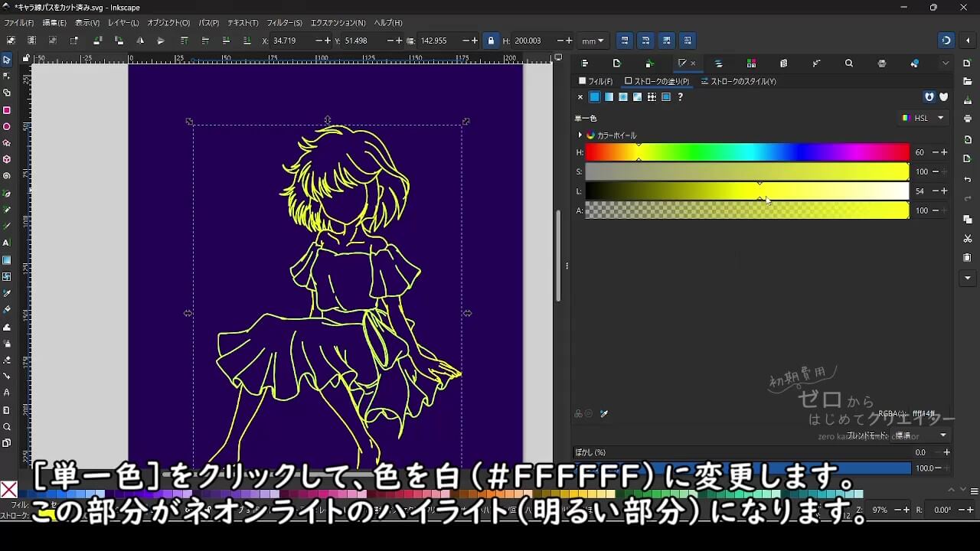Increase the H hue value with plus
Viewport: 980px width, 551px height.
[x=945, y=152]
